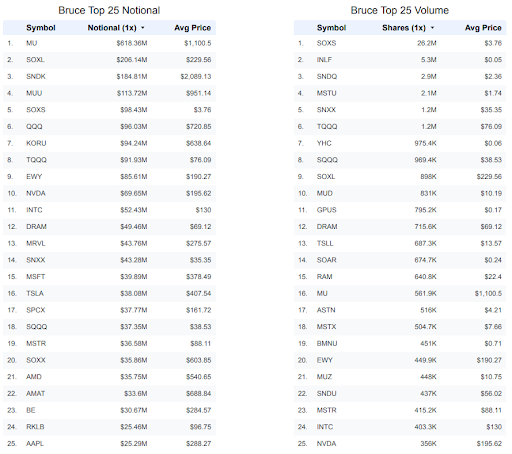Select the YHC row with 975.4K shares
The height and width of the screenshot is (454, 512).
pos(400,143)
